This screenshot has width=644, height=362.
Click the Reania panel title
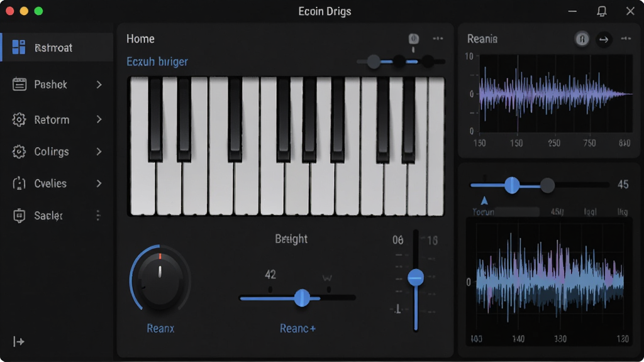coord(482,39)
